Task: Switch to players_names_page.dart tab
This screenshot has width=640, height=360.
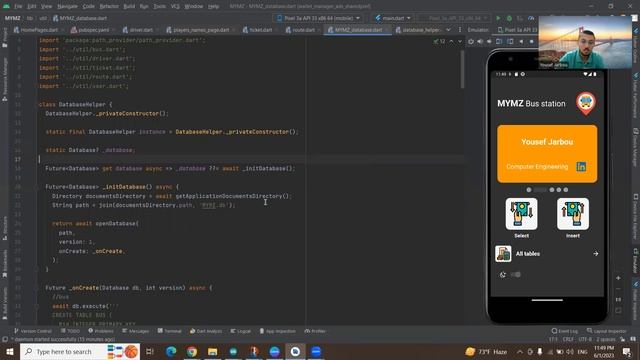Action: coord(200,30)
